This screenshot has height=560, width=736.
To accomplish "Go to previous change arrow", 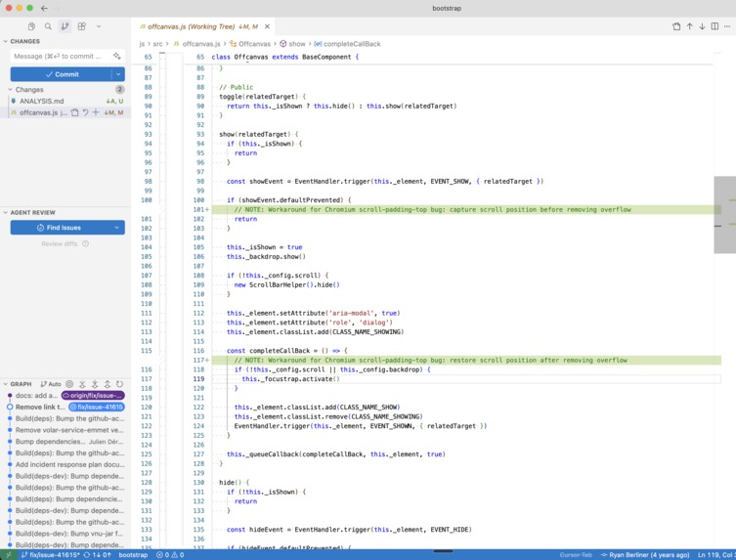I will 689,26.
